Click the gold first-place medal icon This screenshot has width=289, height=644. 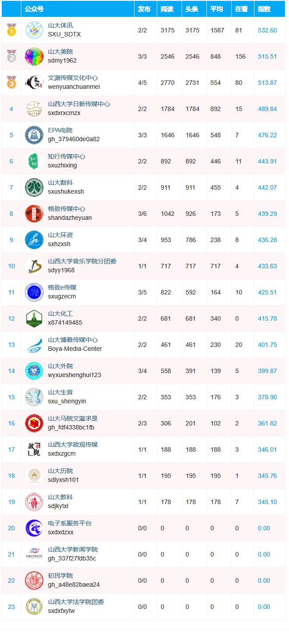coord(11,30)
